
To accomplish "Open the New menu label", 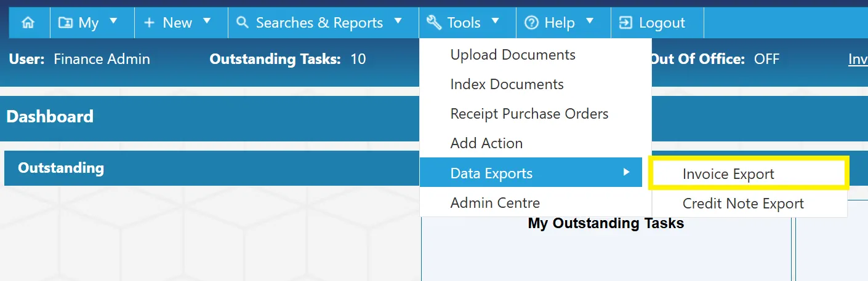I will pyautogui.click(x=177, y=23).
